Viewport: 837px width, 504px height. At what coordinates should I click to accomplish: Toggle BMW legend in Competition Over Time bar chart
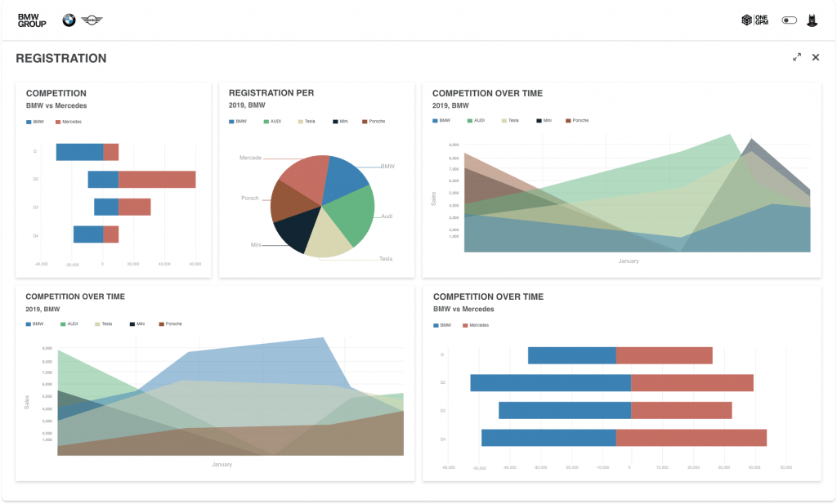tap(442, 325)
